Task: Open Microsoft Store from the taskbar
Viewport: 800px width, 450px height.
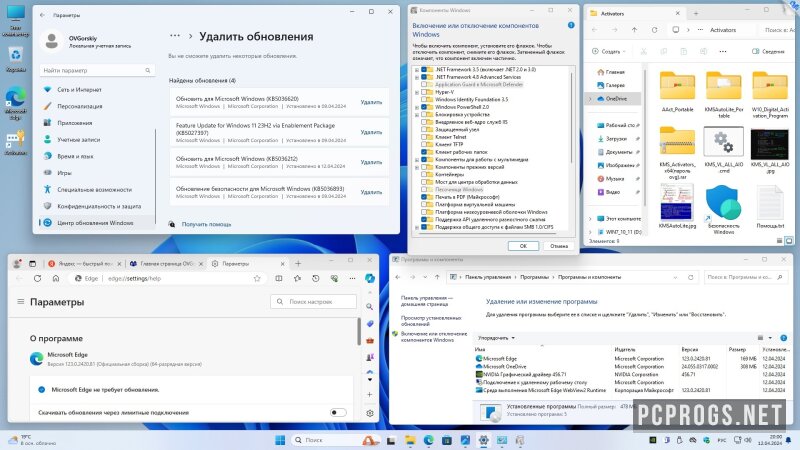Action: pyautogui.click(x=447, y=440)
